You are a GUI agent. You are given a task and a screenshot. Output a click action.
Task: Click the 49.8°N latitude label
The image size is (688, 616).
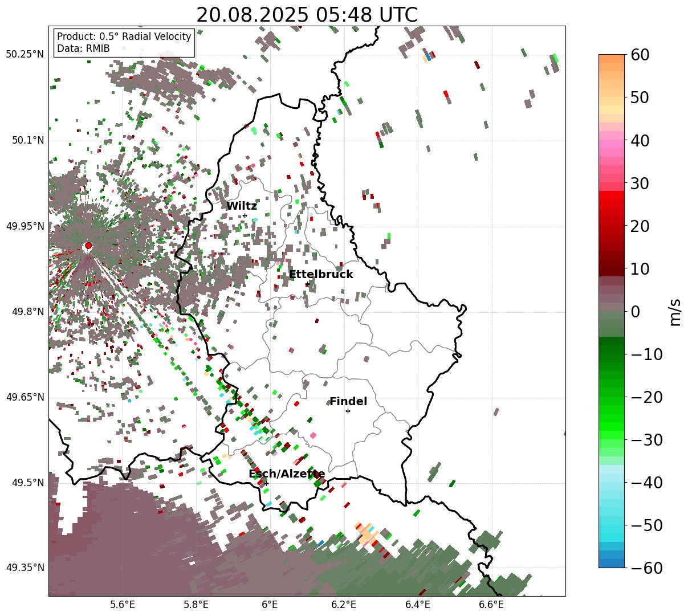point(27,312)
